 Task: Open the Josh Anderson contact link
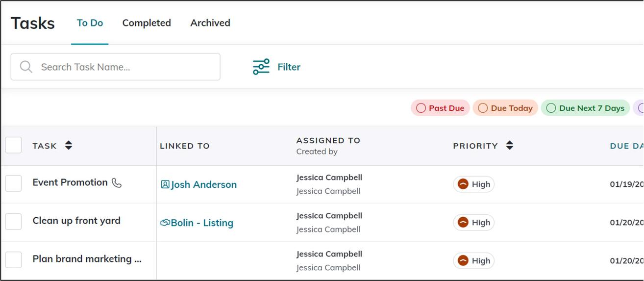coord(203,184)
